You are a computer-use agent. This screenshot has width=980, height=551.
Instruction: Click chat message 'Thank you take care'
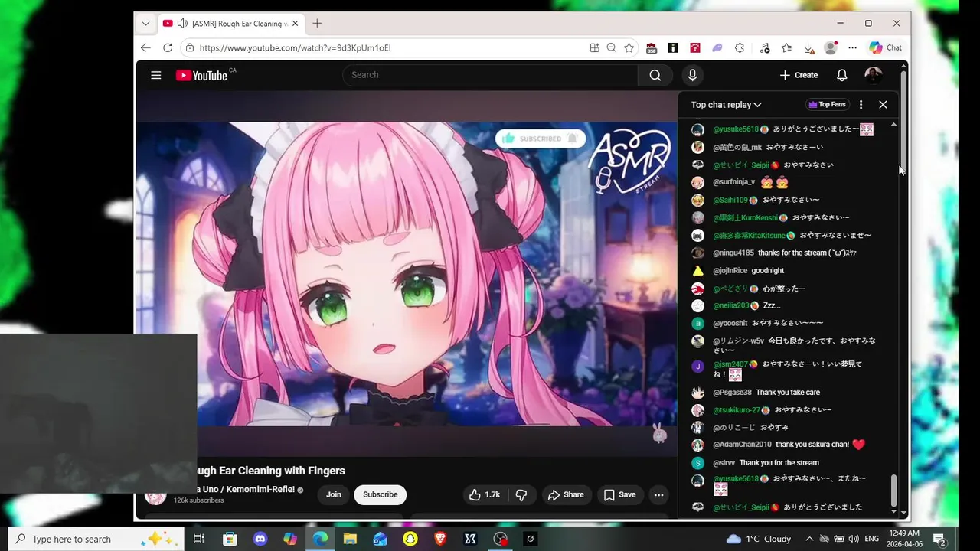788,393
